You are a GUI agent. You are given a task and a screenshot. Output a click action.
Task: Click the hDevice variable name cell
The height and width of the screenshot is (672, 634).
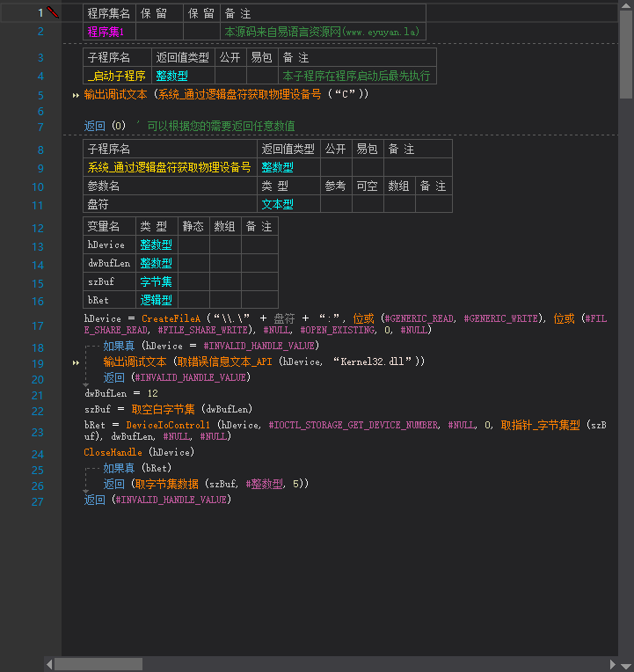[110, 245]
